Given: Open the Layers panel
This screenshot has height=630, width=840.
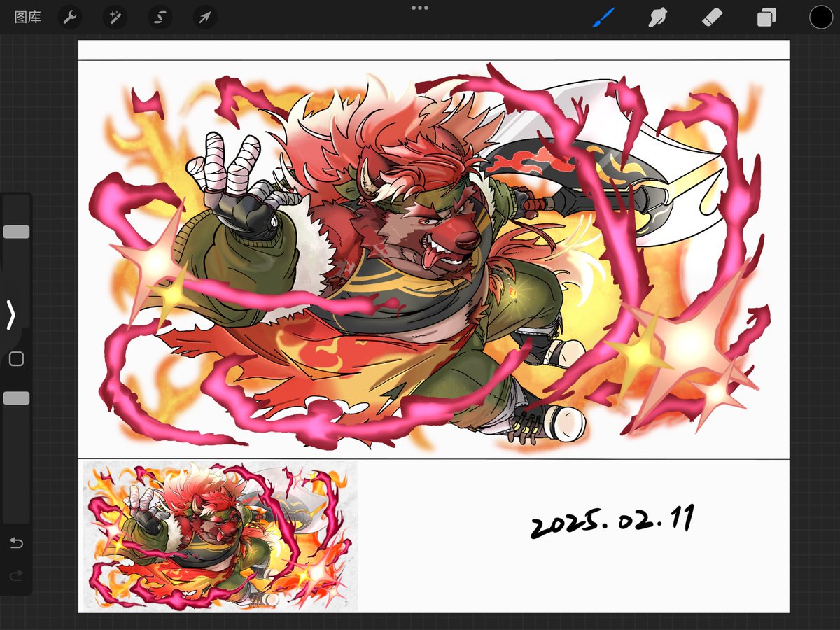Looking at the screenshot, I should (766, 17).
